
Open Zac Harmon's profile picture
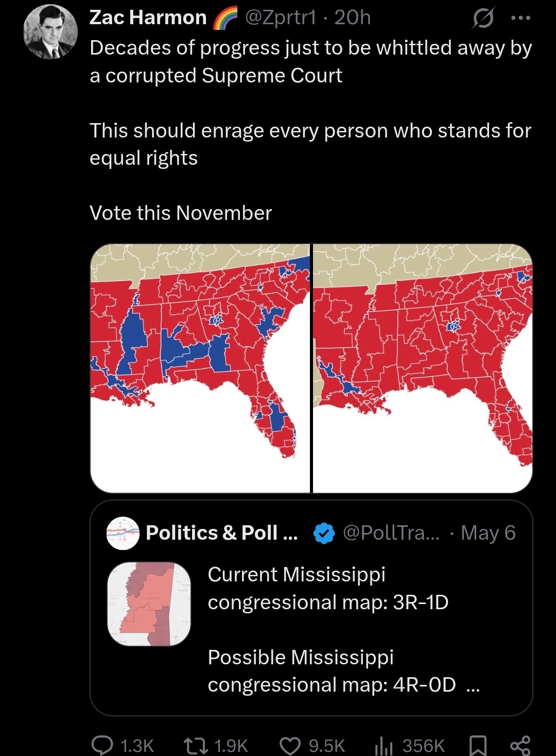50,32
